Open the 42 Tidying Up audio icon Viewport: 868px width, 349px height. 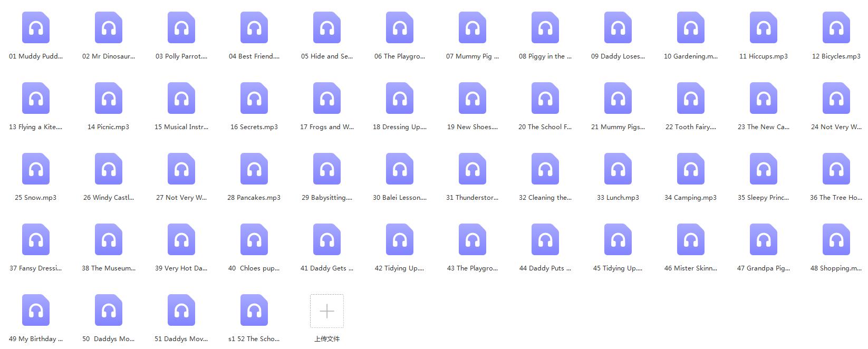click(x=400, y=239)
